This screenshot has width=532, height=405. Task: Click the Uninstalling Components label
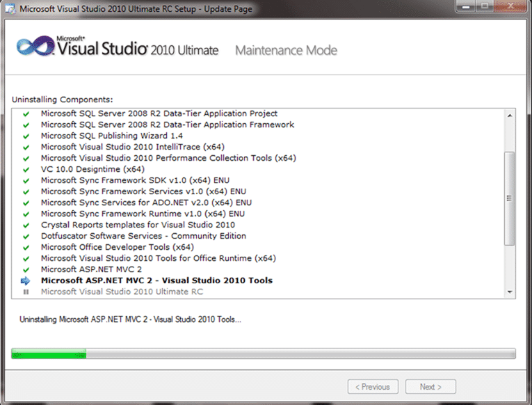pyautogui.click(x=63, y=100)
